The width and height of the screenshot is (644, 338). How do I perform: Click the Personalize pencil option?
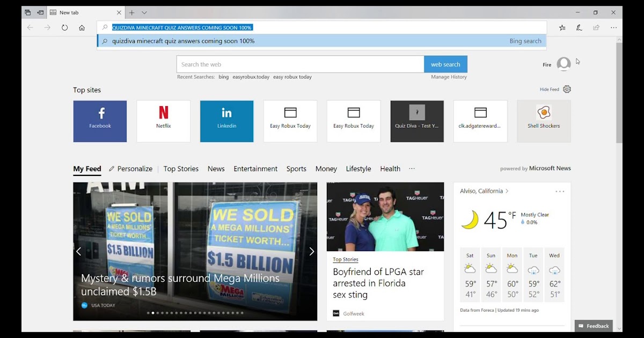coord(130,168)
